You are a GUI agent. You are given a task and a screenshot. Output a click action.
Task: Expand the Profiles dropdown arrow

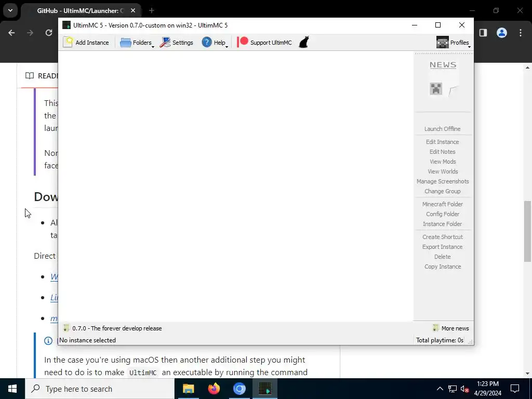(x=469, y=47)
